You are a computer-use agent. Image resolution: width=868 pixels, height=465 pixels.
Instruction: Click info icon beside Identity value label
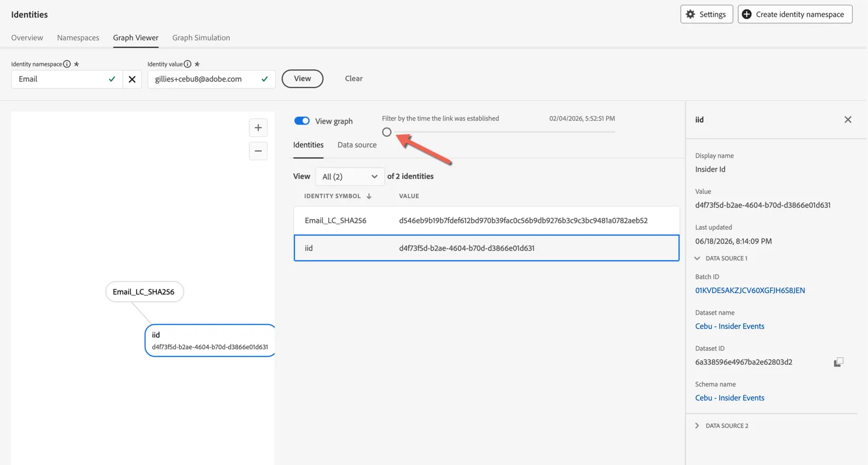(188, 64)
